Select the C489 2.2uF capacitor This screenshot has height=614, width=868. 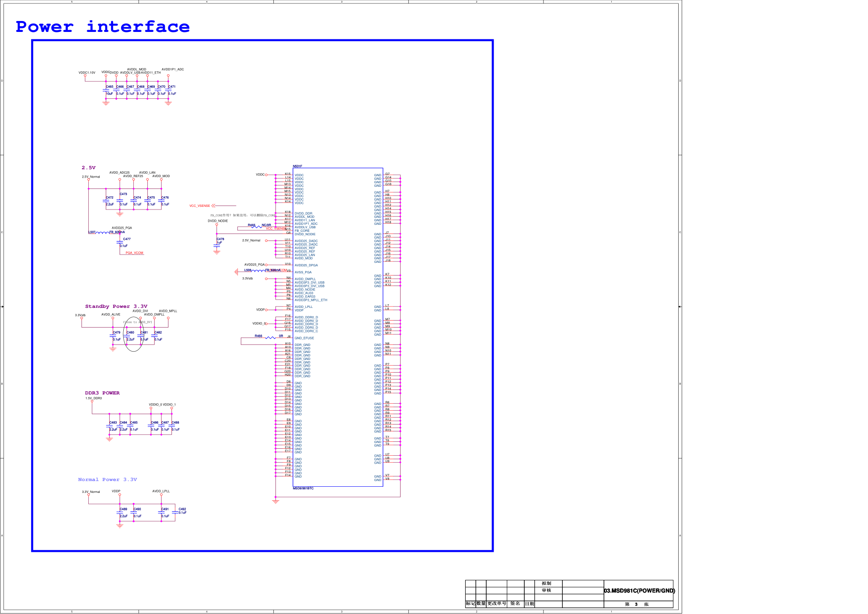coord(120,513)
